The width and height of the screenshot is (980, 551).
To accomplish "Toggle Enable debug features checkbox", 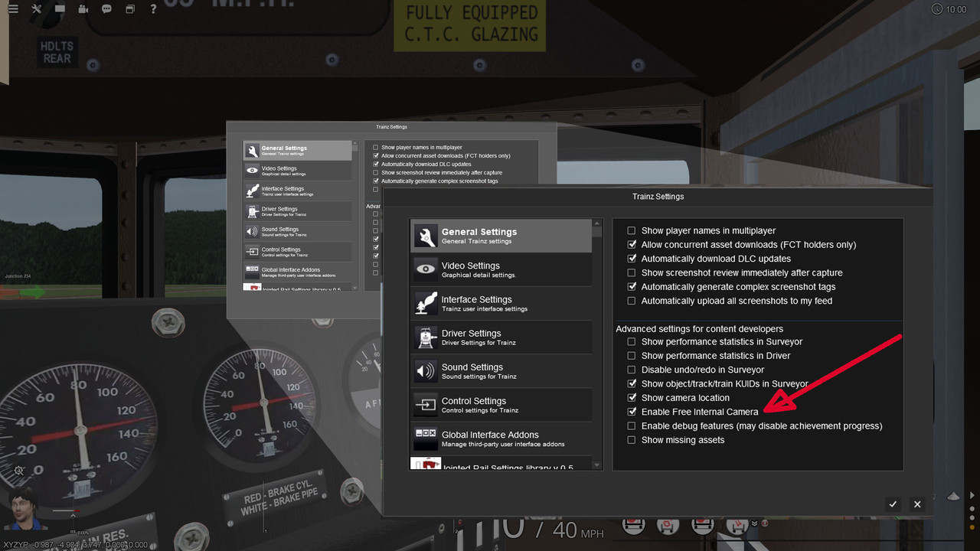I will point(632,426).
